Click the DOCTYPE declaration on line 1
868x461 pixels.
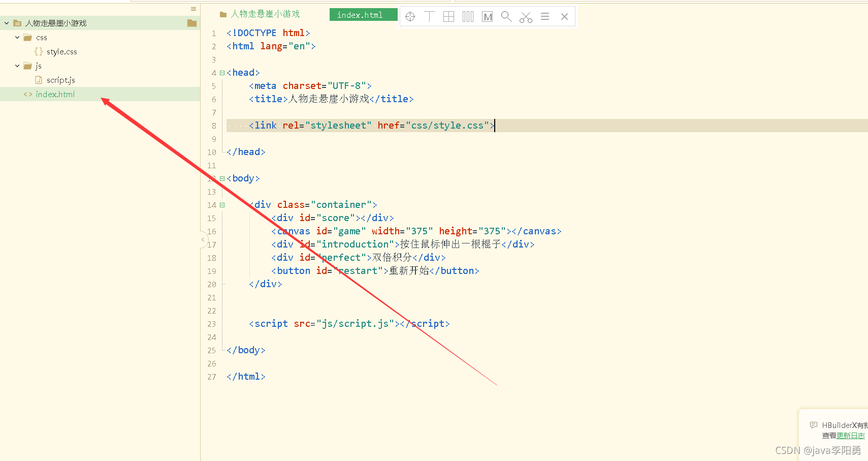pyautogui.click(x=268, y=33)
